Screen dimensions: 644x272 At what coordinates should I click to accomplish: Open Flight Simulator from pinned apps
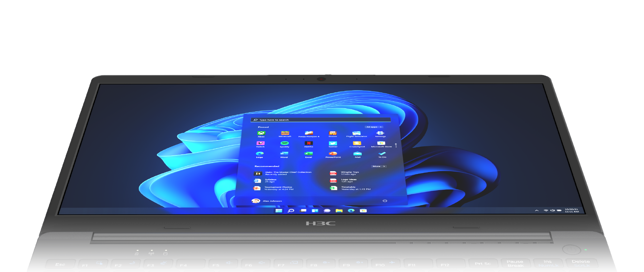[x=356, y=134]
